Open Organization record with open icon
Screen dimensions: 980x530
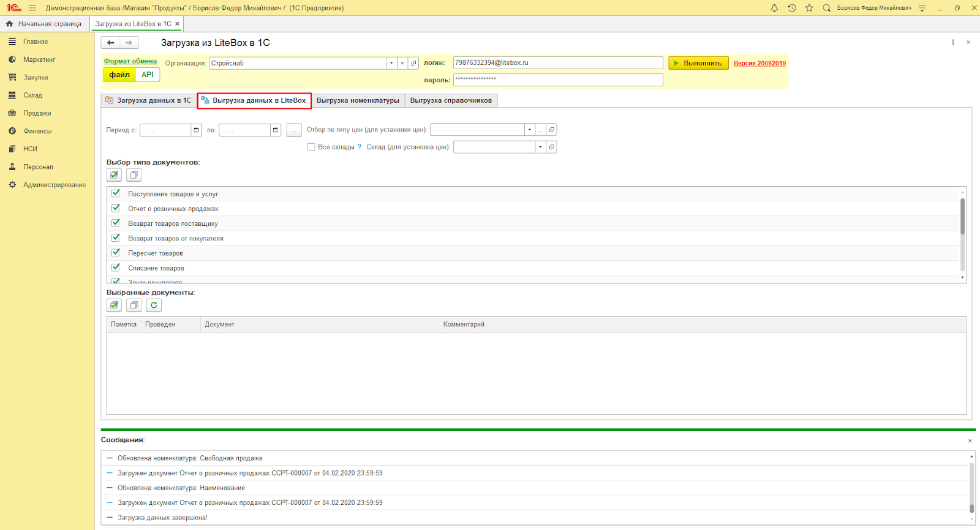[413, 63]
